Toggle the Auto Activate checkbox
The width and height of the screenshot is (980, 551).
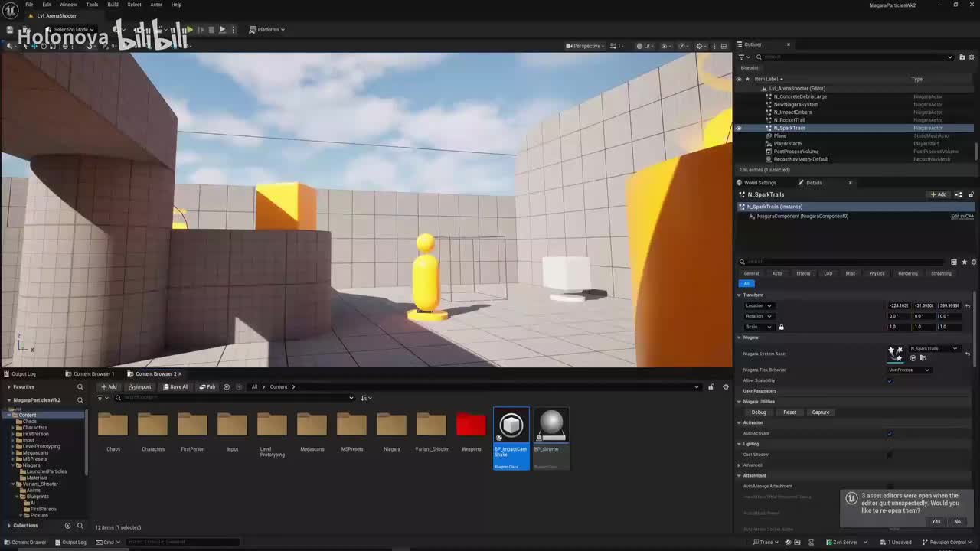(890, 433)
